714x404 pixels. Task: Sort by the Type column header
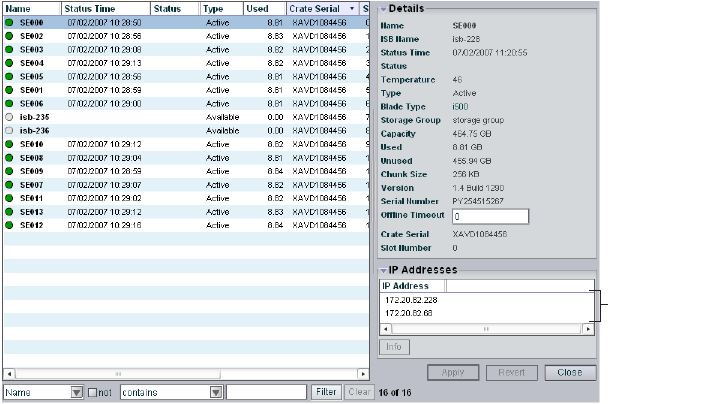tap(221, 9)
